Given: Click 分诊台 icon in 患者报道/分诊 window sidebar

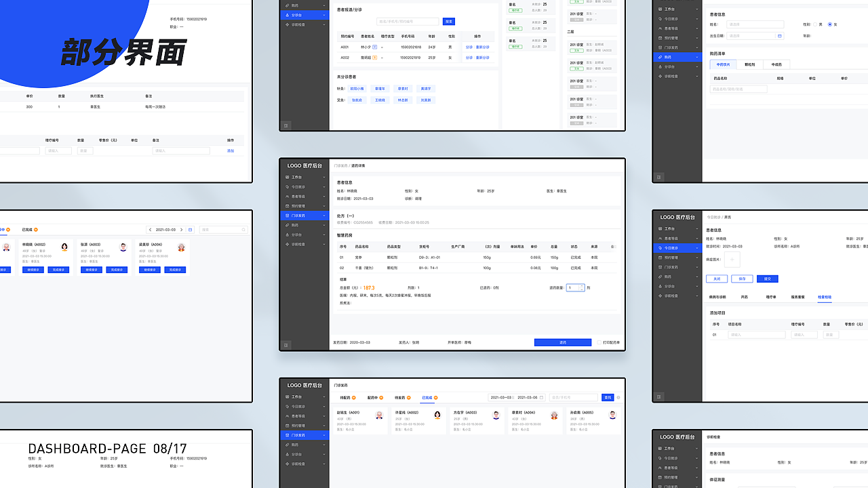Looking at the screenshot, I should pyautogui.click(x=288, y=14).
